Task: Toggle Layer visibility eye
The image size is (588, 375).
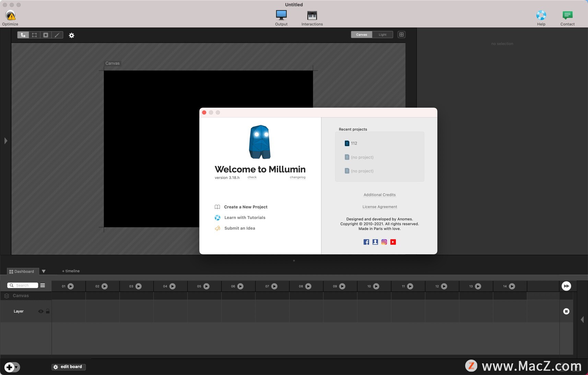Action: [x=41, y=311]
